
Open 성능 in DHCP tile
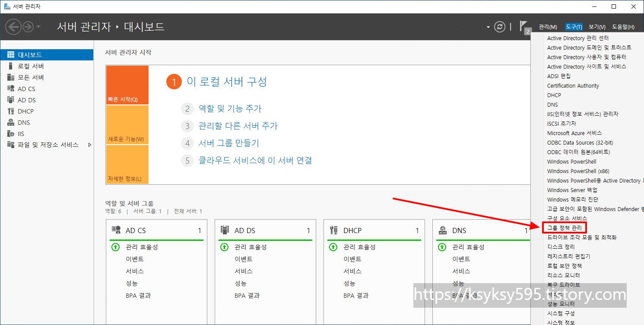pyautogui.click(x=349, y=283)
